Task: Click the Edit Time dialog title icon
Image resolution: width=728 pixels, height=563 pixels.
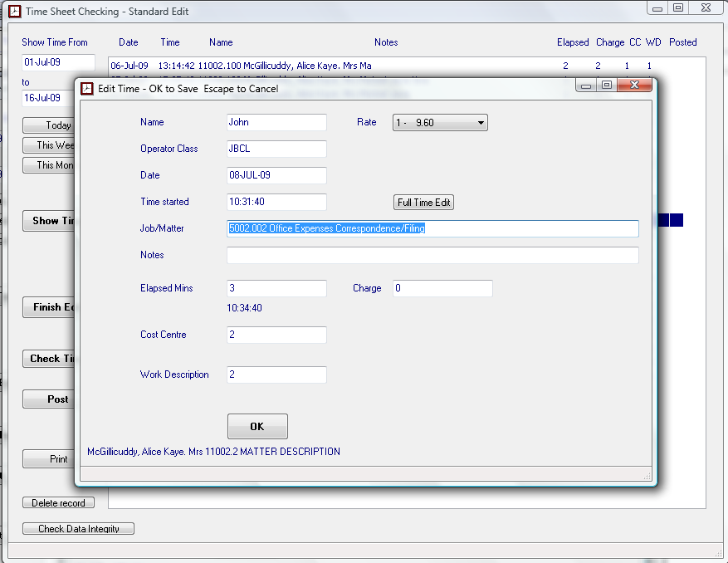Action: pos(86,86)
